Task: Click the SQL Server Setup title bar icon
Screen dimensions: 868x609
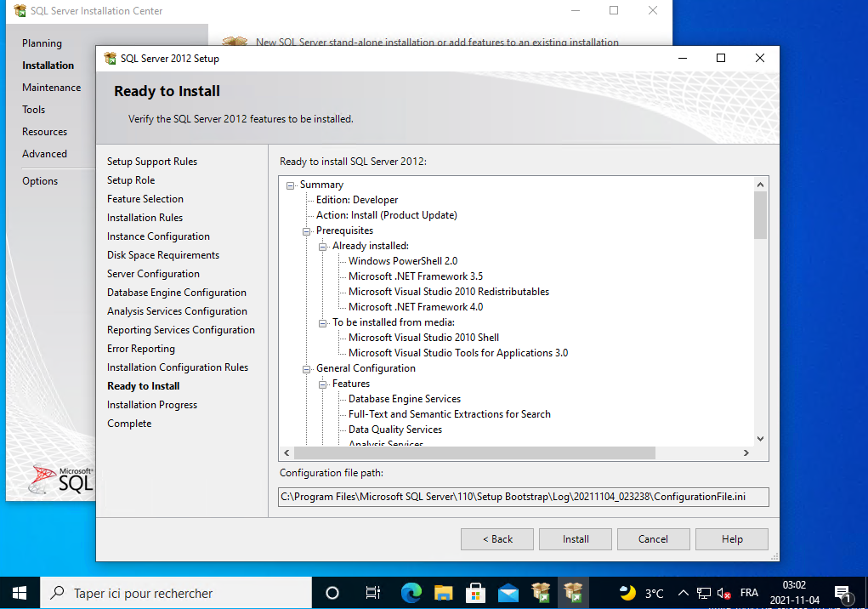Action: click(110, 59)
